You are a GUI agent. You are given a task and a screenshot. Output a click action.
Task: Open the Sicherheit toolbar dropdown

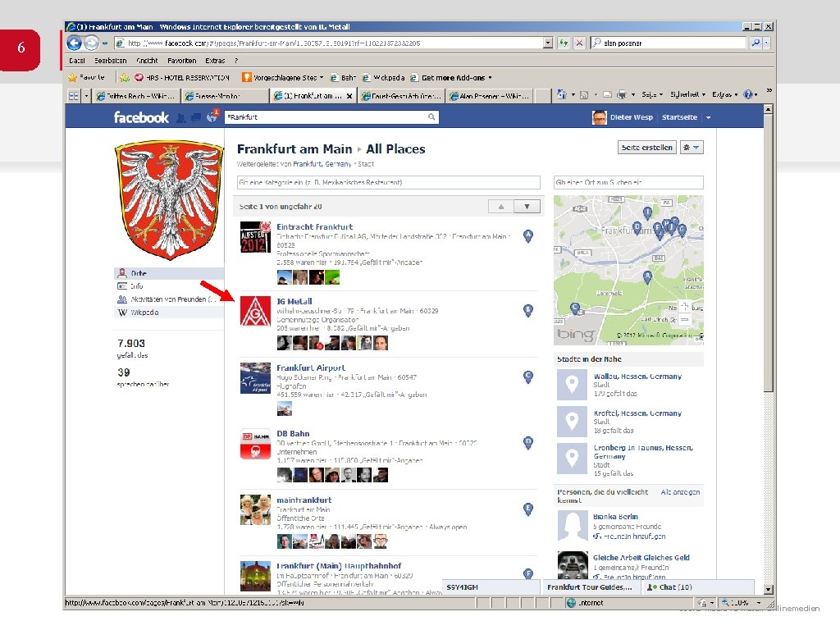pyautogui.click(x=688, y=95)
